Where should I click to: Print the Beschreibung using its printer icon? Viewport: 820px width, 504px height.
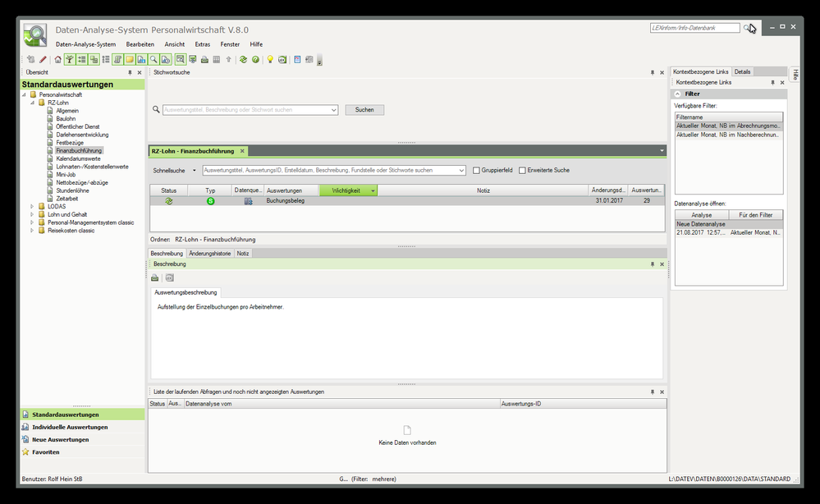coord(155,277)
